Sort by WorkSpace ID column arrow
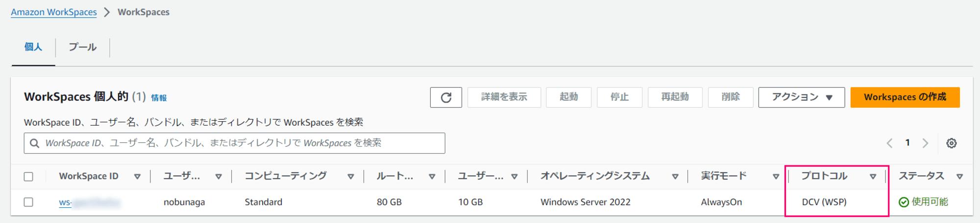The width and height of the screenshot is (980, 223). point(137,177)
